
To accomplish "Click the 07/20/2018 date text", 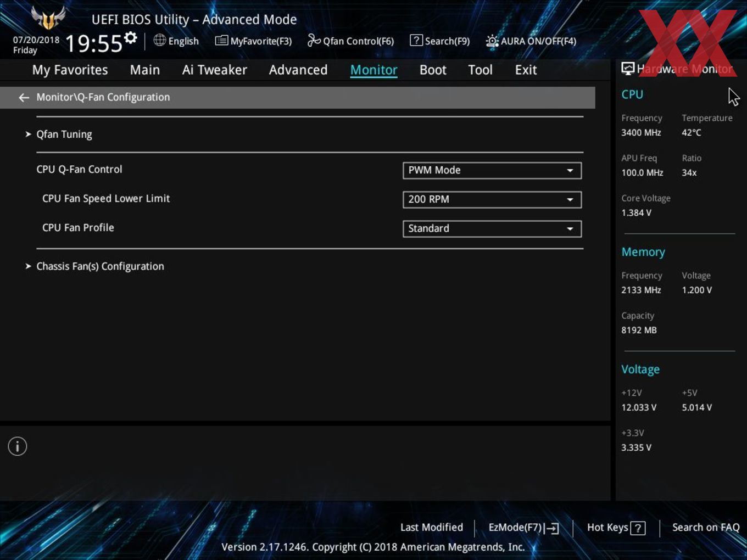I will [36, 40].
